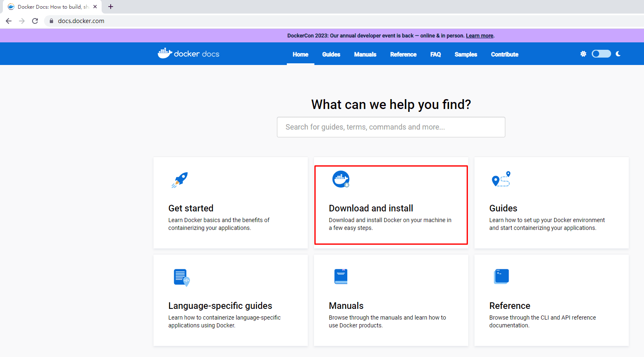Click the Guides map route icon
644x357 pixels.
point(501,179)
